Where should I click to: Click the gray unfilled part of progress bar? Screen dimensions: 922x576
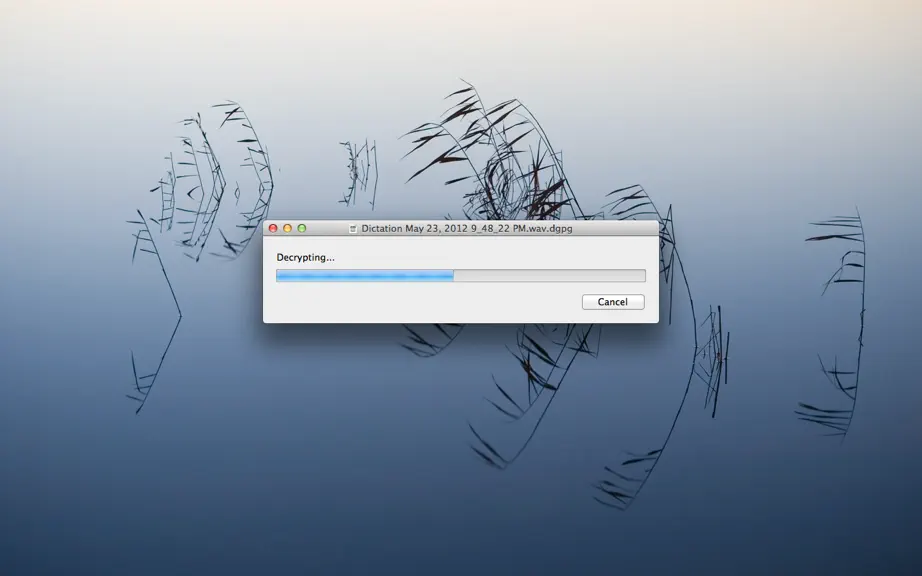click(549, 275)
